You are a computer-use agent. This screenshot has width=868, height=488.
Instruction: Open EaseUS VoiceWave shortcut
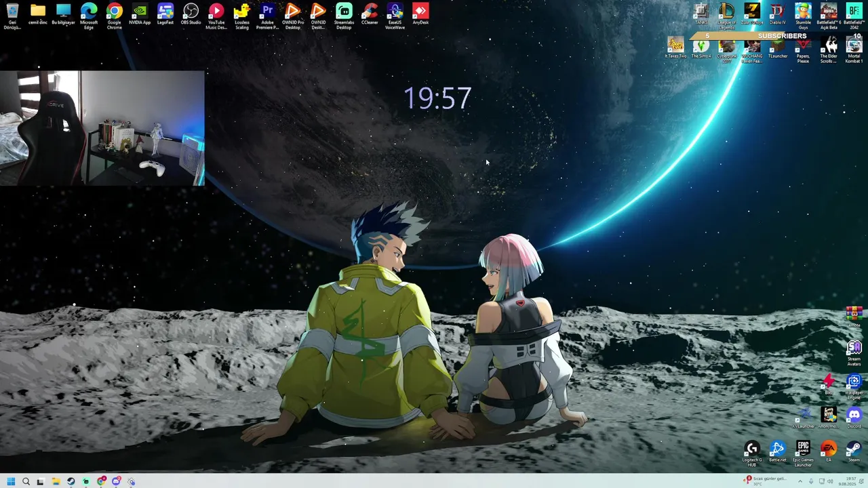coord(395,16)
